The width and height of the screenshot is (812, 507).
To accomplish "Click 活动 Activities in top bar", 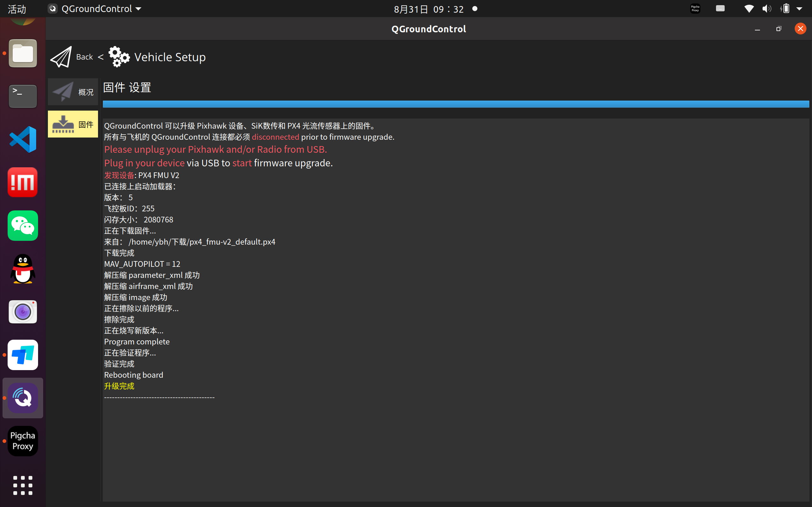I will coord(17,9).
